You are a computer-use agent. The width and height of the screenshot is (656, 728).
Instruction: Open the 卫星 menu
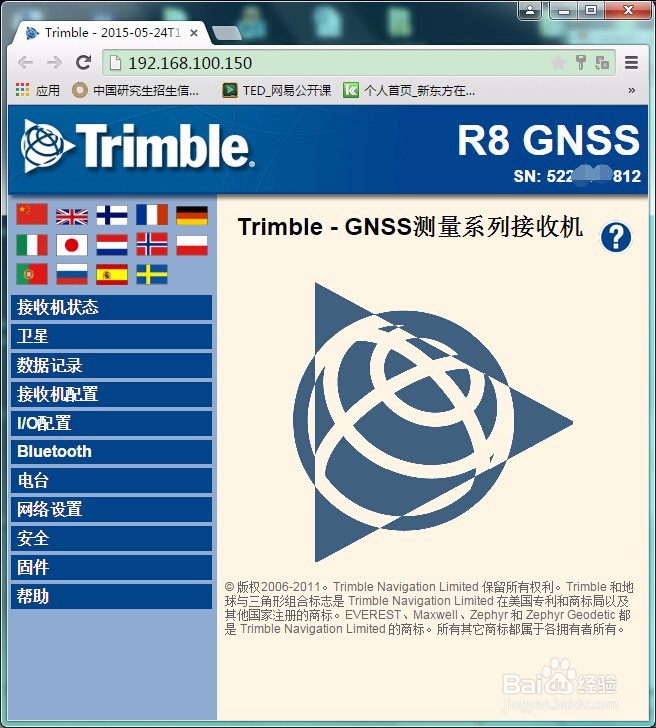(x=111, y=336)
